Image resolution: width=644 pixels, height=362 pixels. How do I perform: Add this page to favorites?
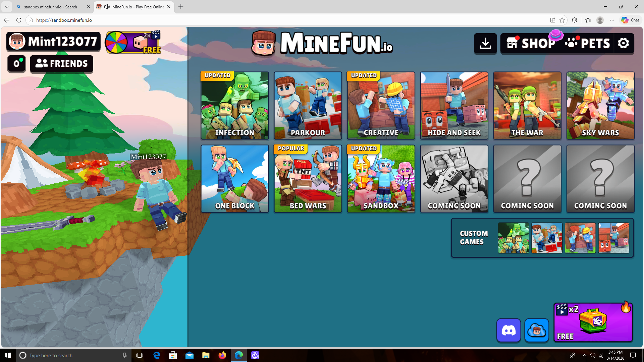[562, 20]
